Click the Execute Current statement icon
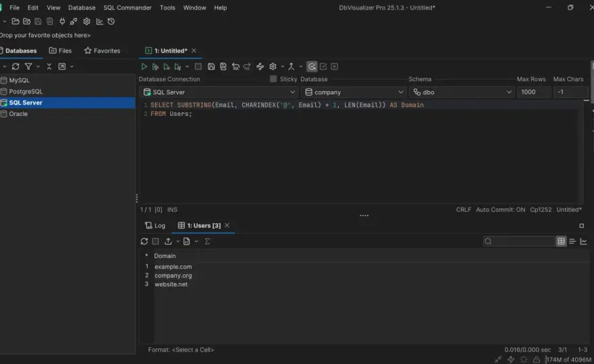 coord(155,67)
